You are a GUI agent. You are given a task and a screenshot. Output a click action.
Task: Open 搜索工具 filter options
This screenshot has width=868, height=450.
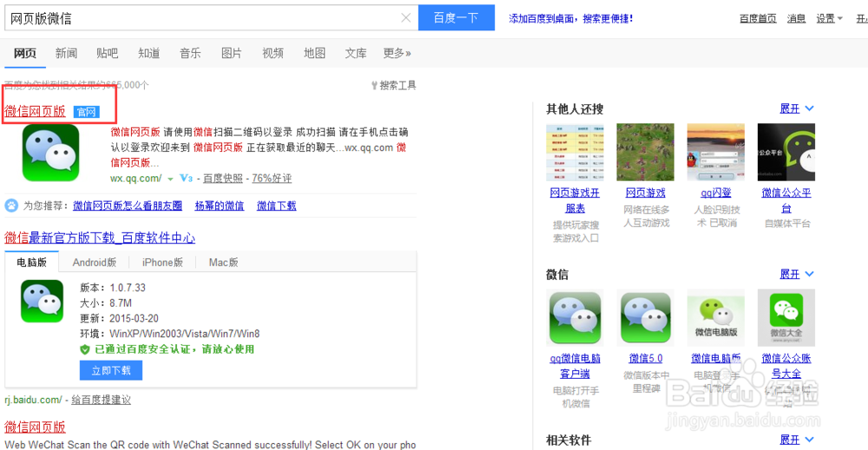coord(393,85)
